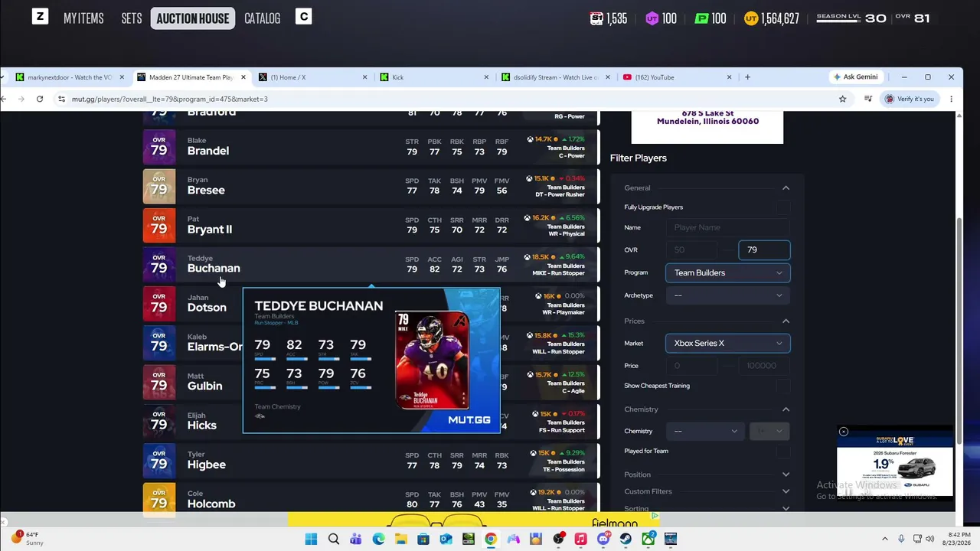Screen dimensions: 980x551
Task: Open Sets in game menu
Action: click(x=132, y=18)
